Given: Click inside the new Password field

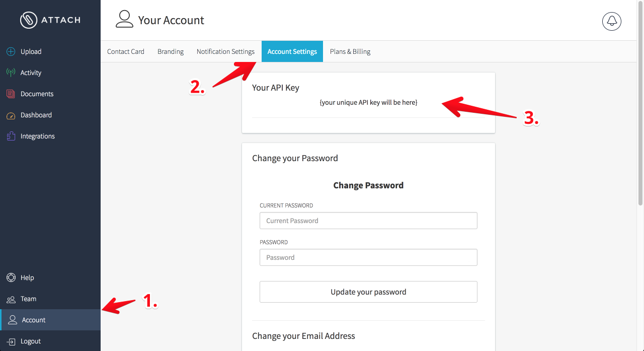Looking at the screenshot, I should tap(368, 257).
